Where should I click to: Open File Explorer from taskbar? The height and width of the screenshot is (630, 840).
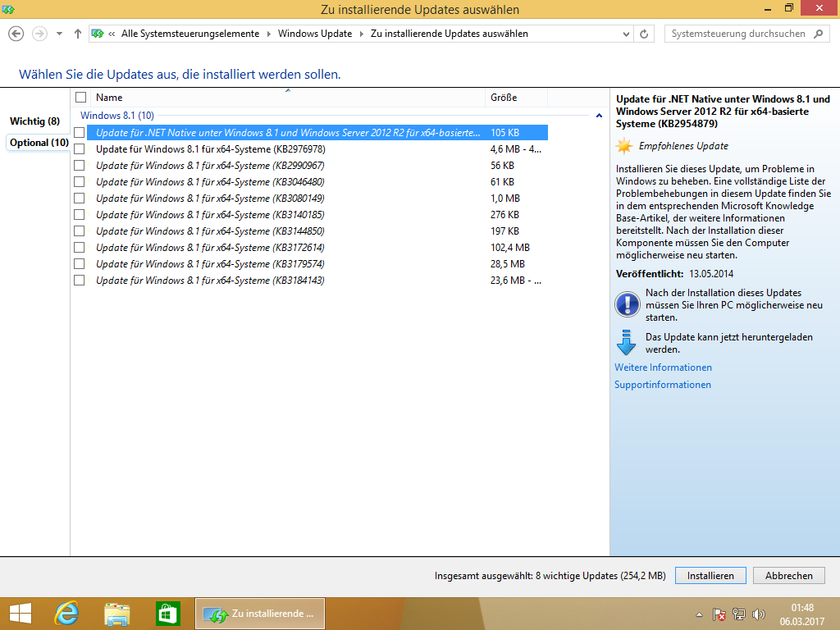click(116, 614)
